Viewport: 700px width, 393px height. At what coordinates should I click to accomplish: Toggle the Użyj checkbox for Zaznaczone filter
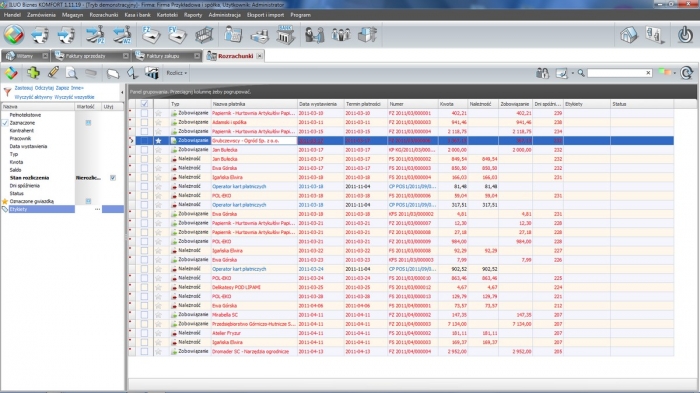(88, 123)
